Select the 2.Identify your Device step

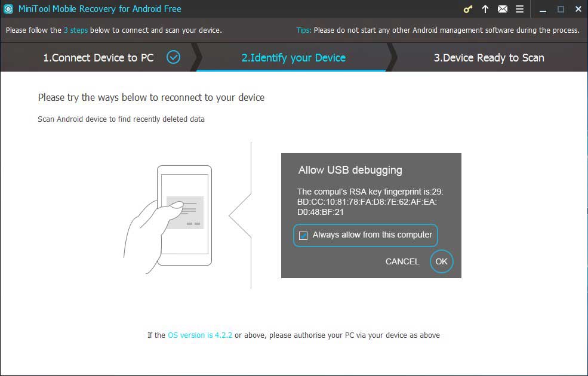point(294,58)
